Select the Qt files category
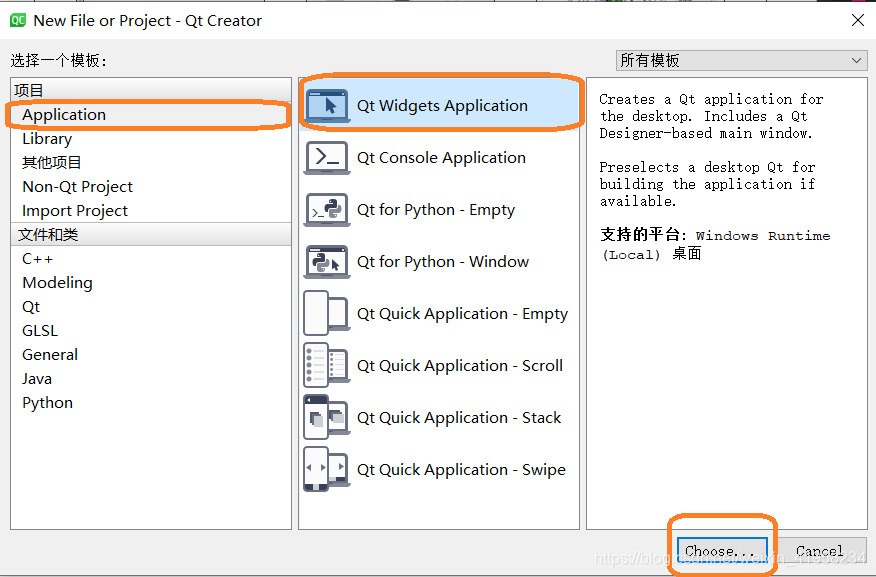This screenshot has width=876, height=577. pos(151,307)
